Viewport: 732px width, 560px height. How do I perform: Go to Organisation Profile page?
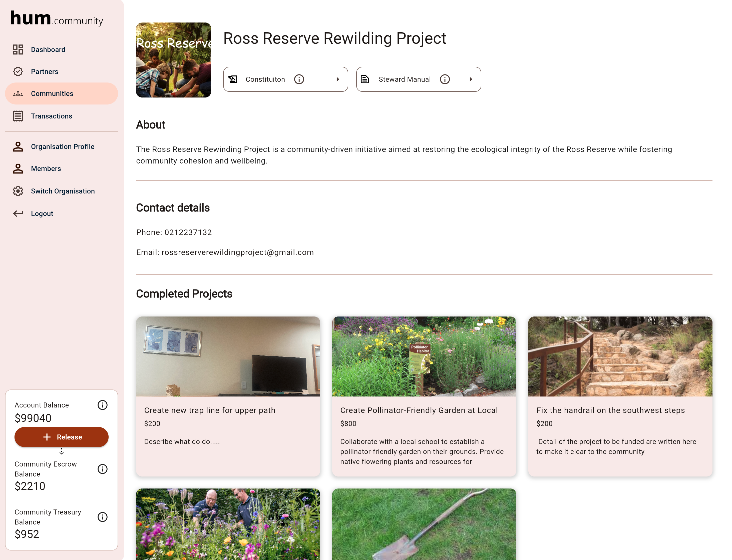pos(62,147)
